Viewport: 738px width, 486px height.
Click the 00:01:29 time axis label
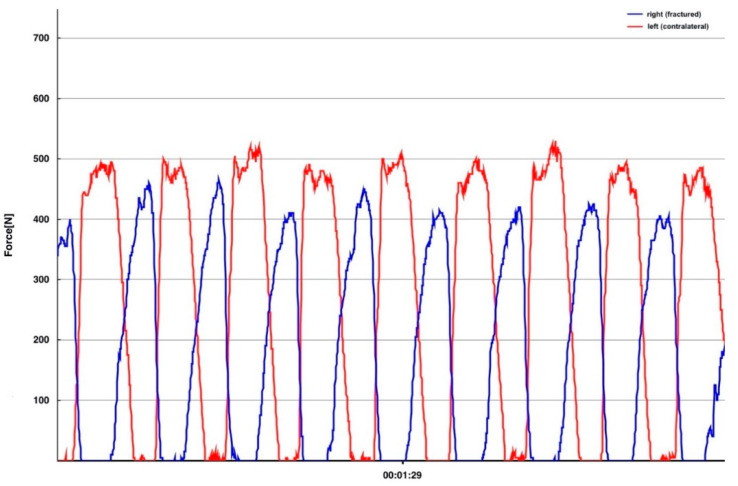pos(402,475)
